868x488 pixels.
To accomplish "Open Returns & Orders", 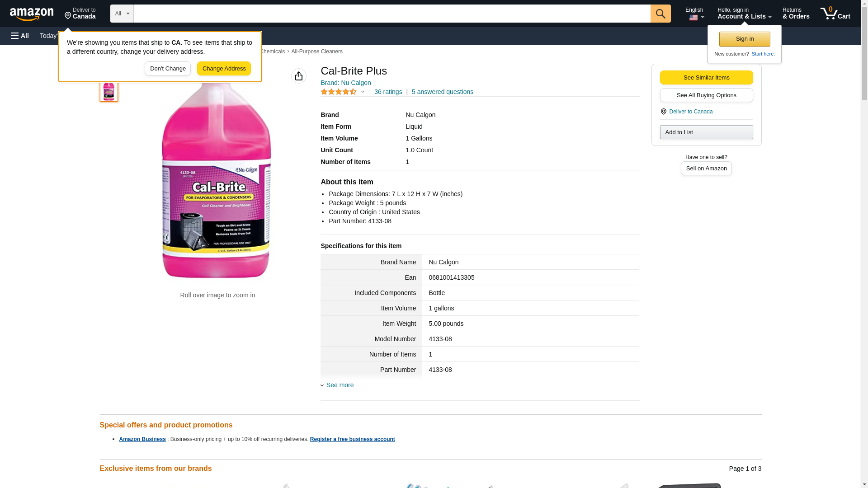I will (x=796, y=14).
